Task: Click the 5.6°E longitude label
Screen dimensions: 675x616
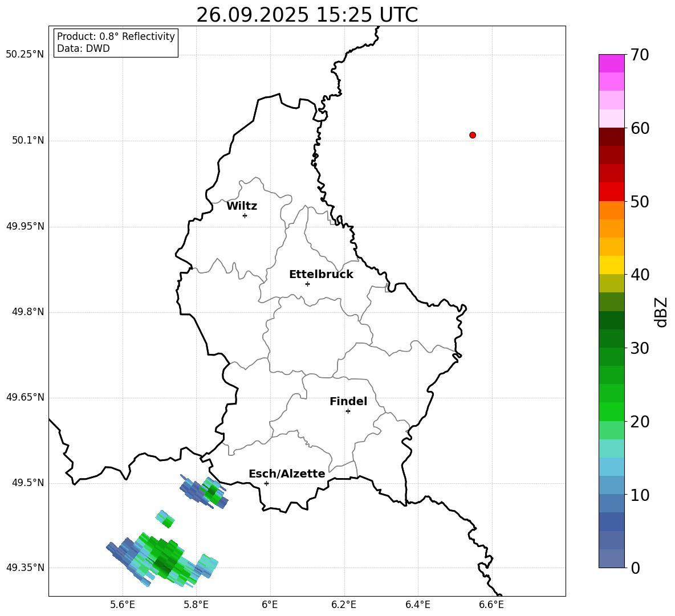Action: (123, 605)
